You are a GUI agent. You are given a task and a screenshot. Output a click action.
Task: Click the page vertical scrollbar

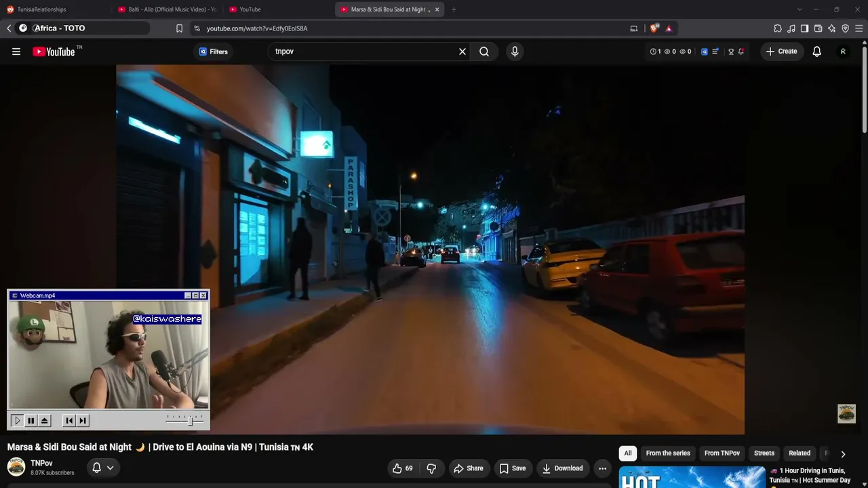tap(864, 88)
